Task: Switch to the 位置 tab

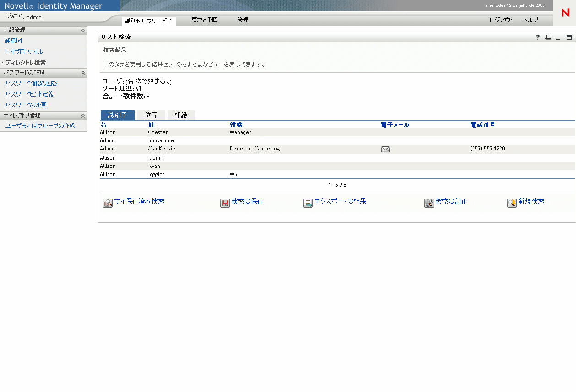Action: tap(151, 115)
